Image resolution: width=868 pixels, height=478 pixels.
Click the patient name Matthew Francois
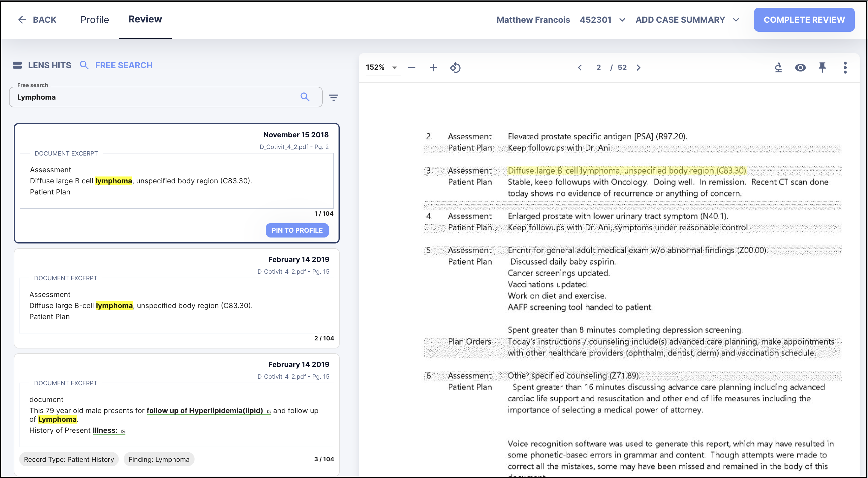pyautogui.click(x=533, y=20)
